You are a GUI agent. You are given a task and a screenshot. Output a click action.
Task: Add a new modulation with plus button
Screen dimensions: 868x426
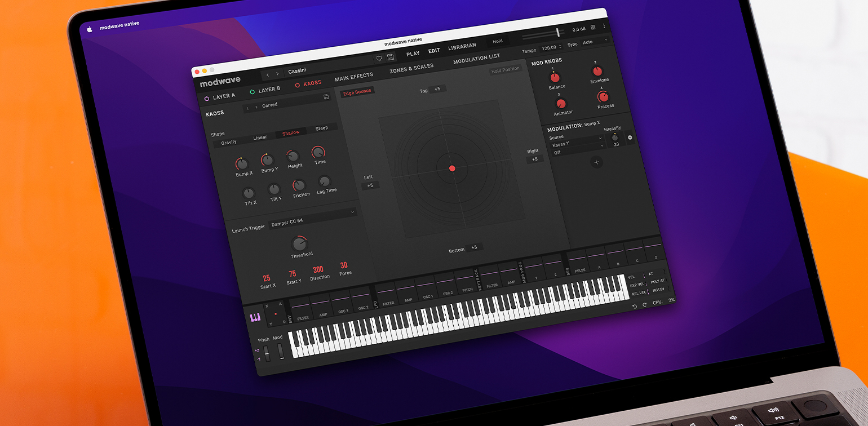coord(596,162)
